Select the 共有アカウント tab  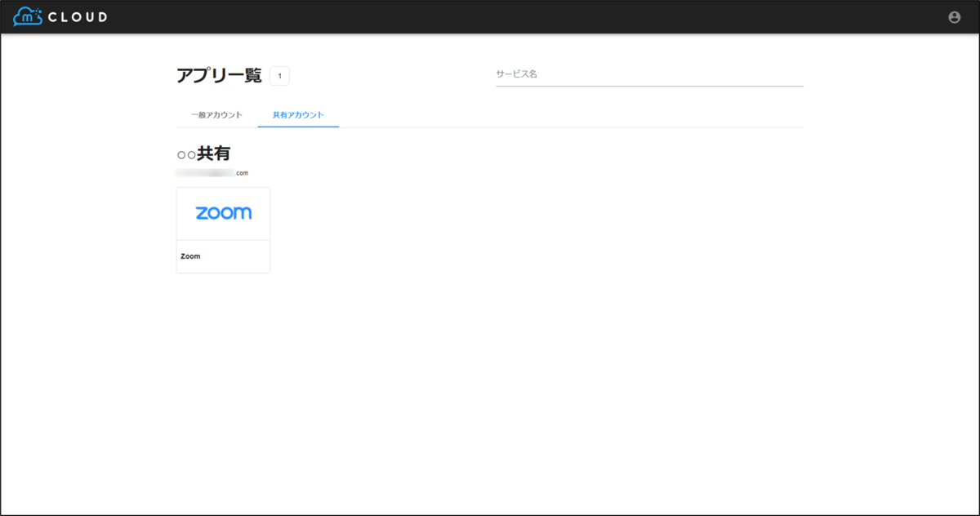click(x=298, y=115)
